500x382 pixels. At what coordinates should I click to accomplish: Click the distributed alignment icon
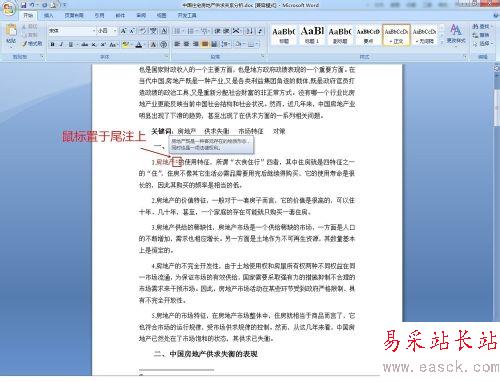pyautogui.click(x=214, y=44)
